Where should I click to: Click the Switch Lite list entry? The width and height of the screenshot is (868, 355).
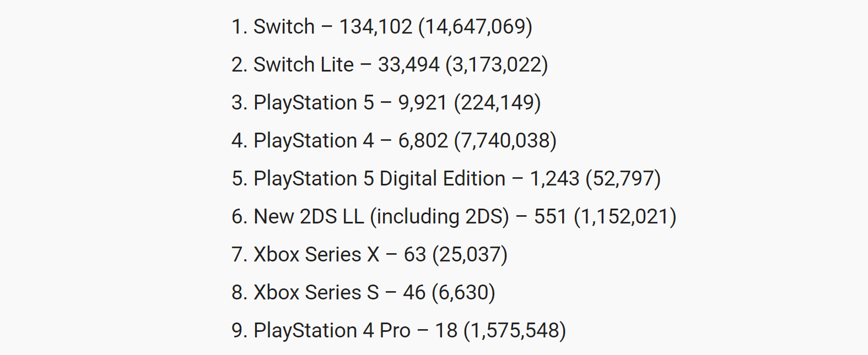(x=303, y=64)
